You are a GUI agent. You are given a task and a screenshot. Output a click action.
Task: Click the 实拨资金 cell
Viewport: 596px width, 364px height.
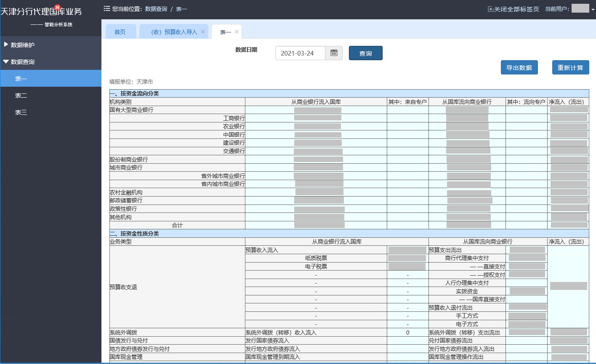point(467,291)
